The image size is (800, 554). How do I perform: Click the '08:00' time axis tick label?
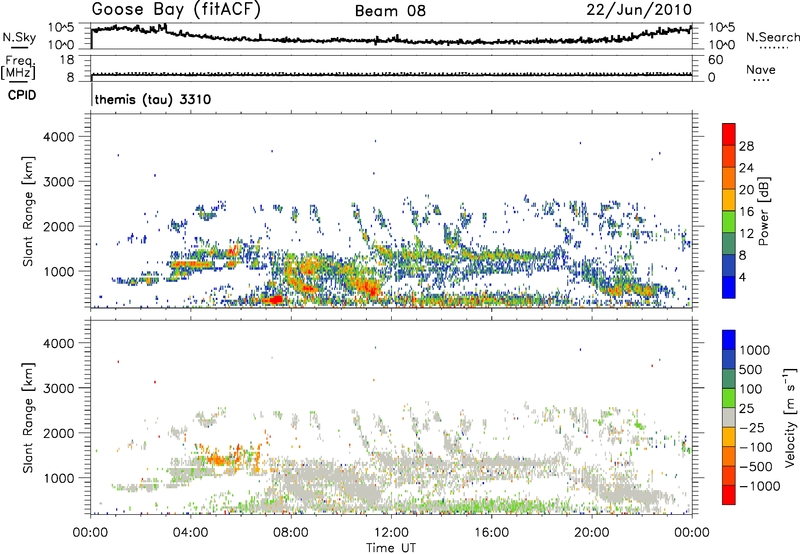click(x=291, y=533)
